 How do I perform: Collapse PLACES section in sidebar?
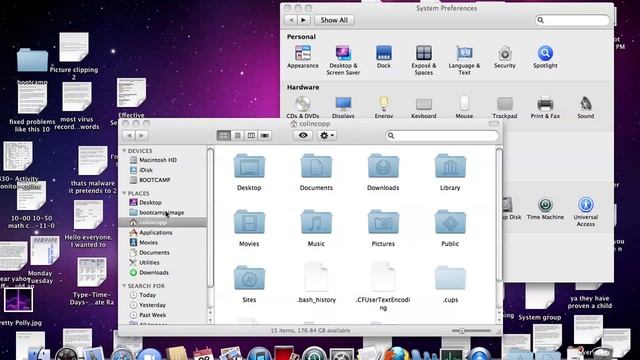(124, 193)
